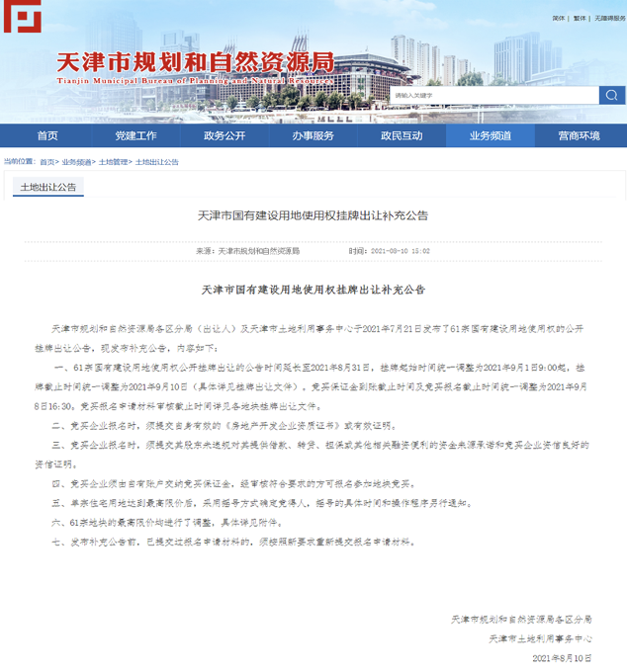This screenshot has width=627, height=672.
Task: Focus the keyword search input field
Action: 494,95
